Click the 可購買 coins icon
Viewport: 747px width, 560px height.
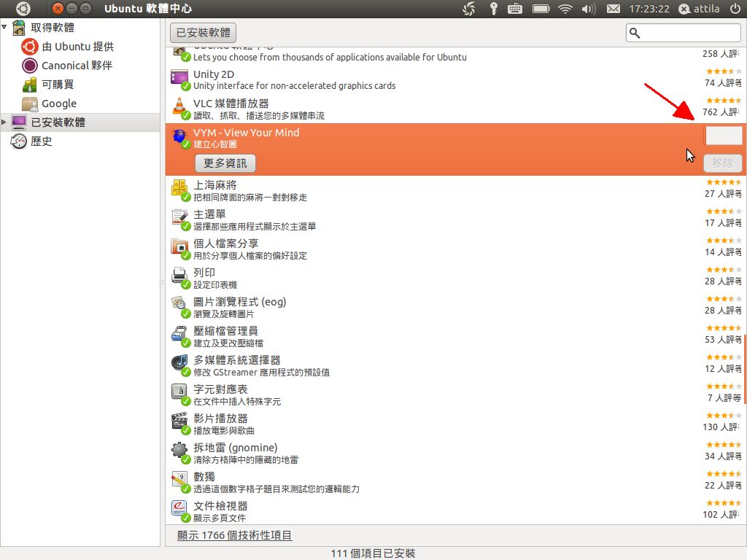pyautogui.click(x=29, y=85)
